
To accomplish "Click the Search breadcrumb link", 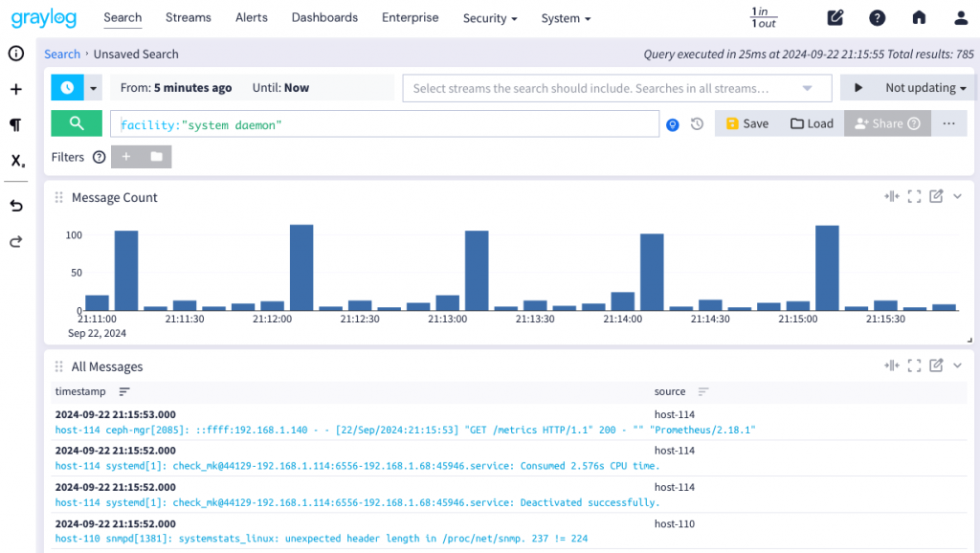I will 62,54.
